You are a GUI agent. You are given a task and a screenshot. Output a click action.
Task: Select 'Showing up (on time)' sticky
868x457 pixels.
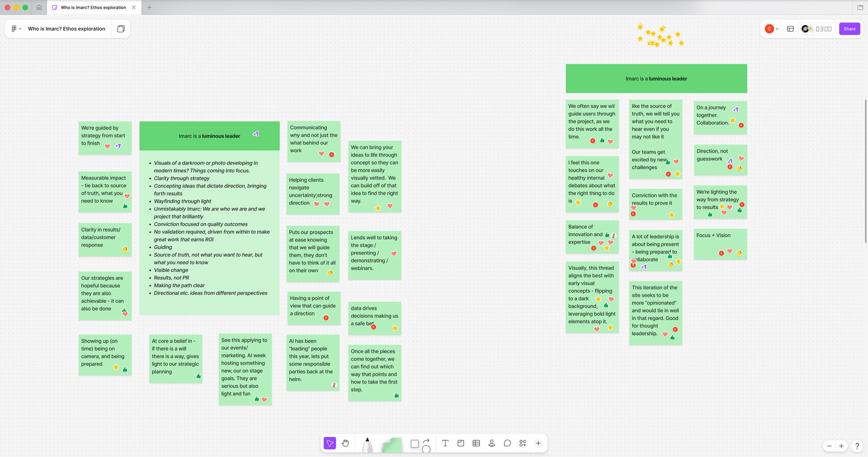[105, 355]
